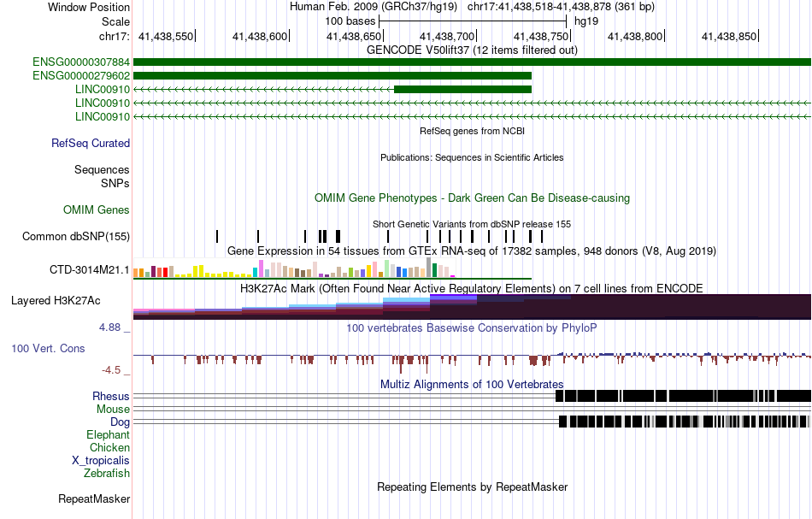Click the OMIM Gene Phenotypes track title
This screenshot has height=519, width=812.
click(473, 198)
